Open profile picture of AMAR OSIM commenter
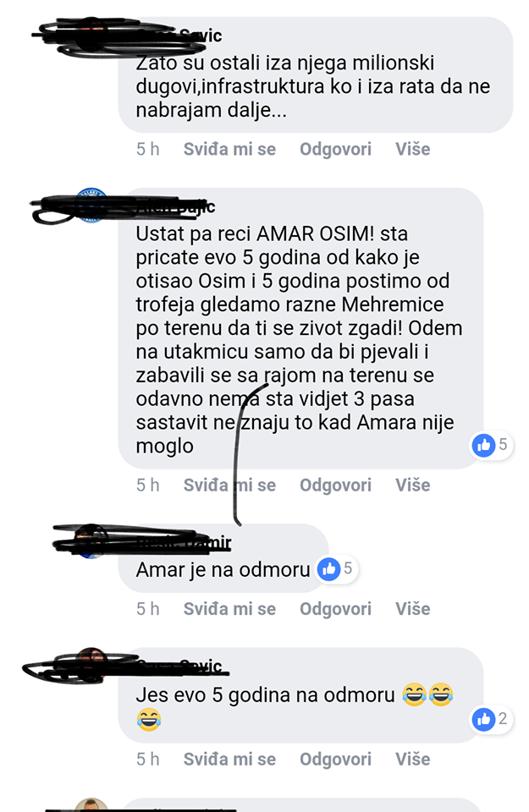 (91, 206)
